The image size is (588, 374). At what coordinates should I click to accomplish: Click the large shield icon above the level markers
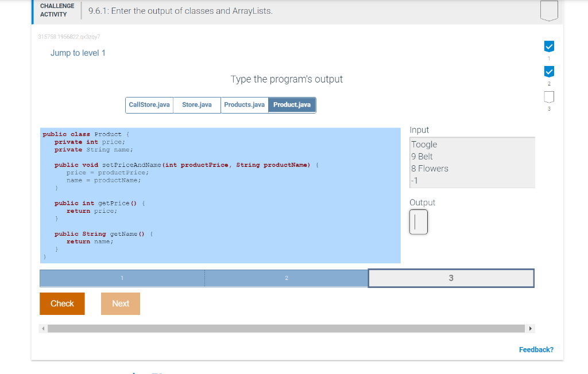[549, 10]
